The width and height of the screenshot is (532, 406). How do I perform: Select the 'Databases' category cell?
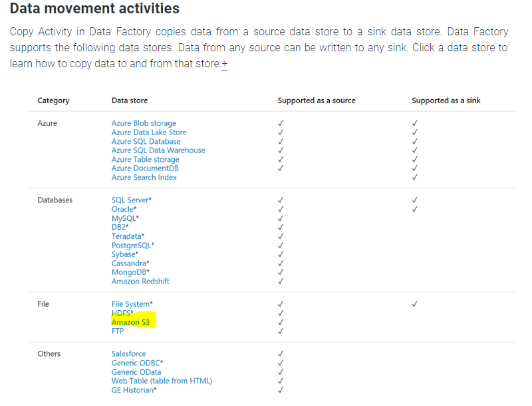55,200
